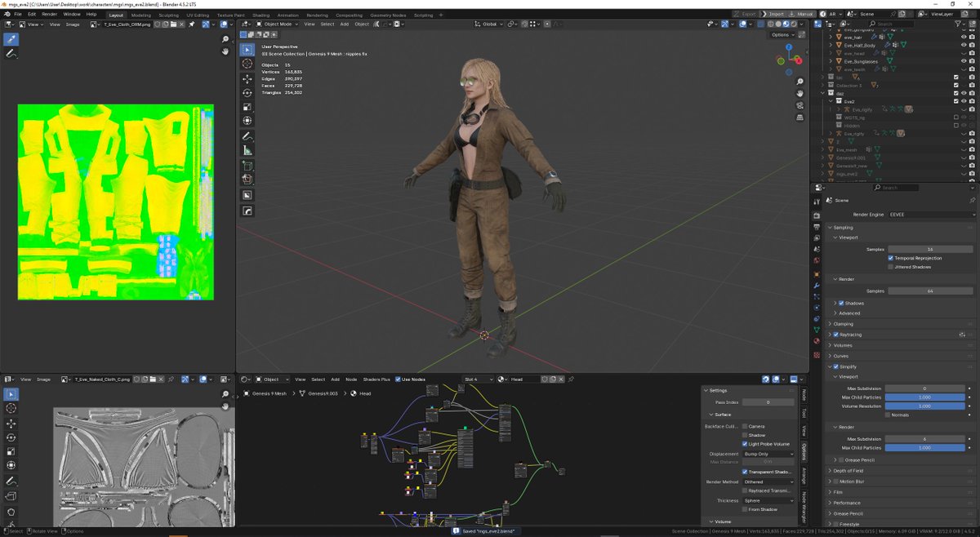Adjust Volume Resolution slider
Viewport: 980px width, 537px height.
click(924, 406)
